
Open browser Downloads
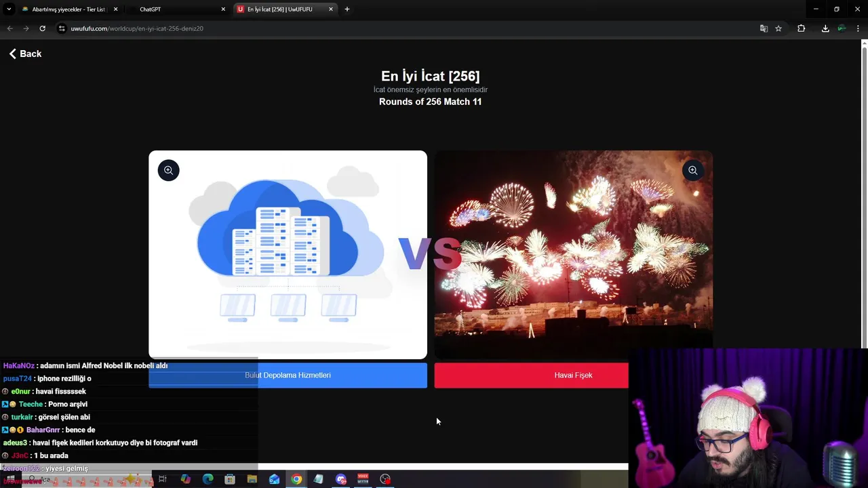(825, 28)
